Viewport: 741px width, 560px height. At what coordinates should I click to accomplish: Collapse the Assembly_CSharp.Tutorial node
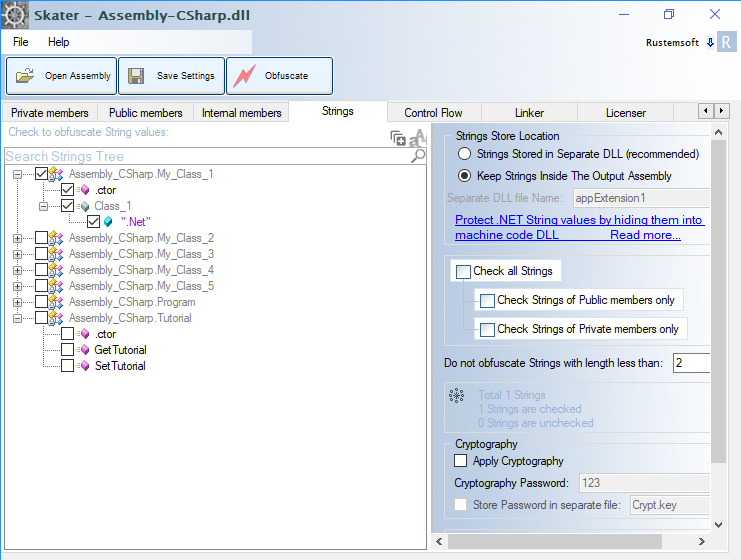click(17, 319)
